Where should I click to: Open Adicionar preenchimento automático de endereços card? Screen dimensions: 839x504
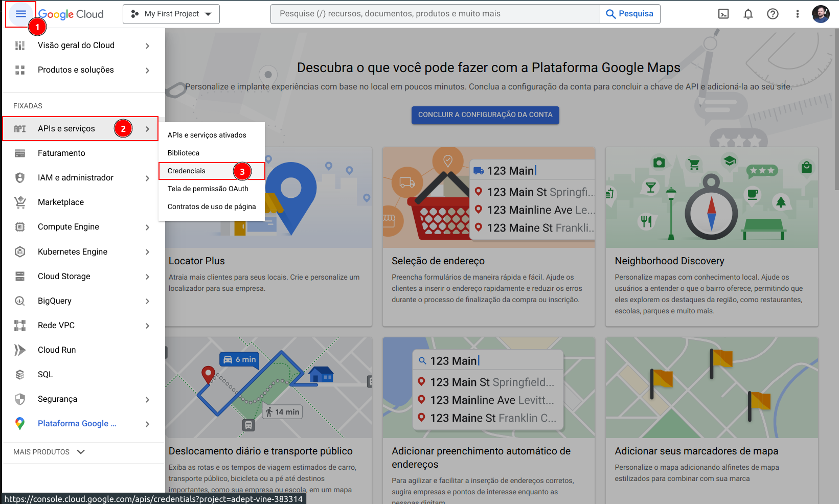[x=489, y=420]
